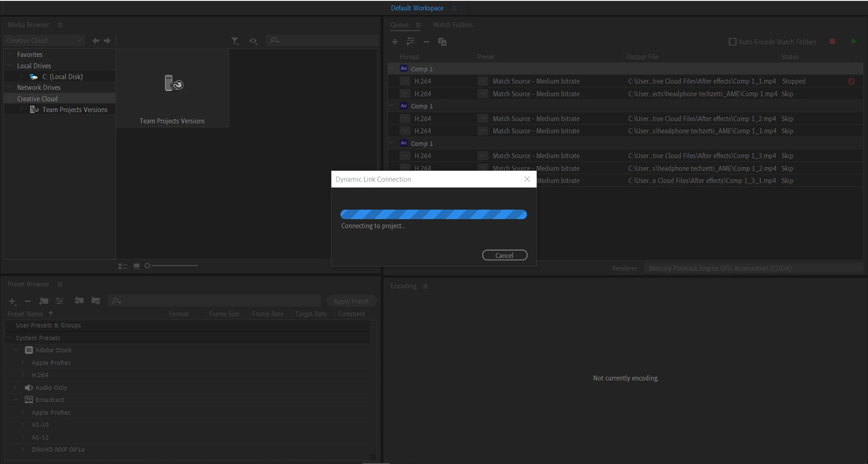
Task: Add source to the queue
Action: [395, 42]
